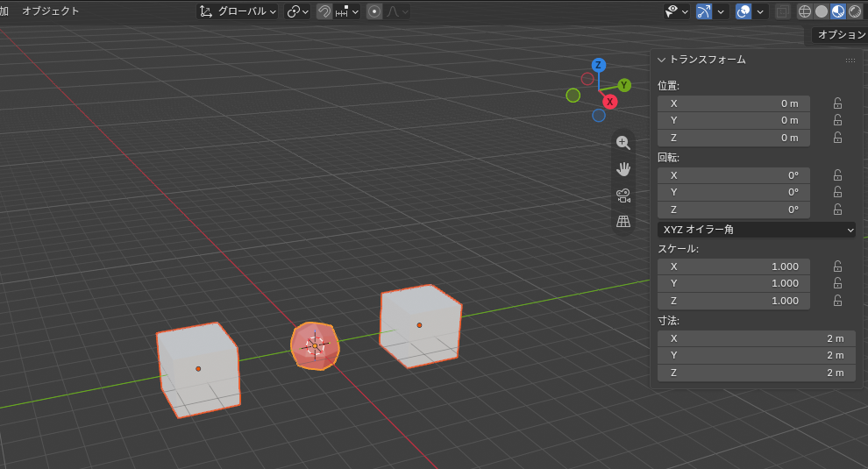Click the 位置 X field

[734, 103]
